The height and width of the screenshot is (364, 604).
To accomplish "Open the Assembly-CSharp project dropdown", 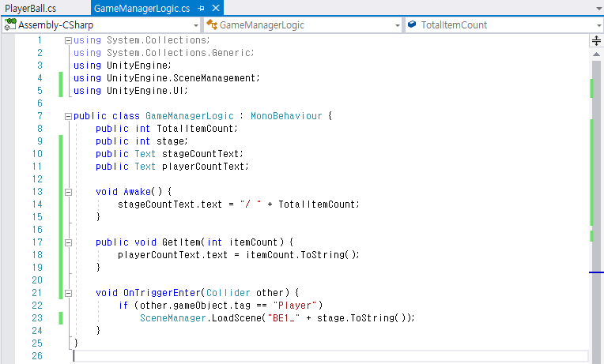I will coord(196,25).
